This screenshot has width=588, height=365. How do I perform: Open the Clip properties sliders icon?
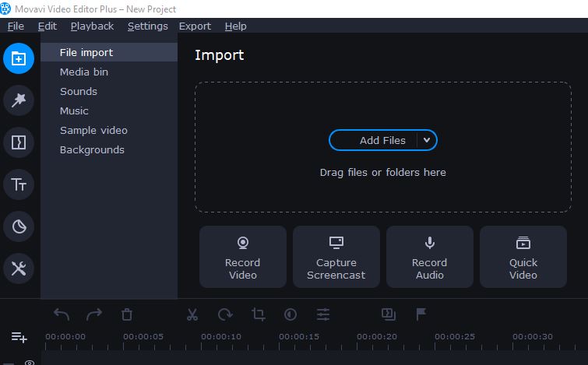click(323, 314)
